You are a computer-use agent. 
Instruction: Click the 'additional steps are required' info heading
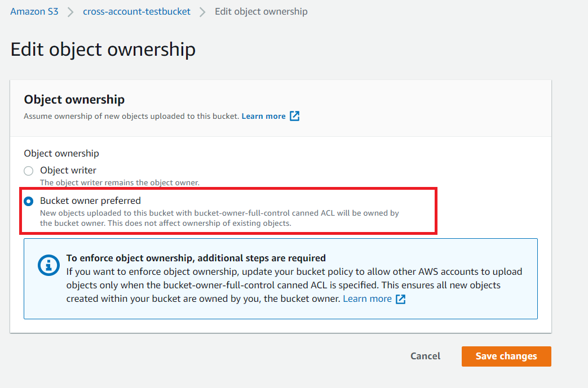coord(196,258)
